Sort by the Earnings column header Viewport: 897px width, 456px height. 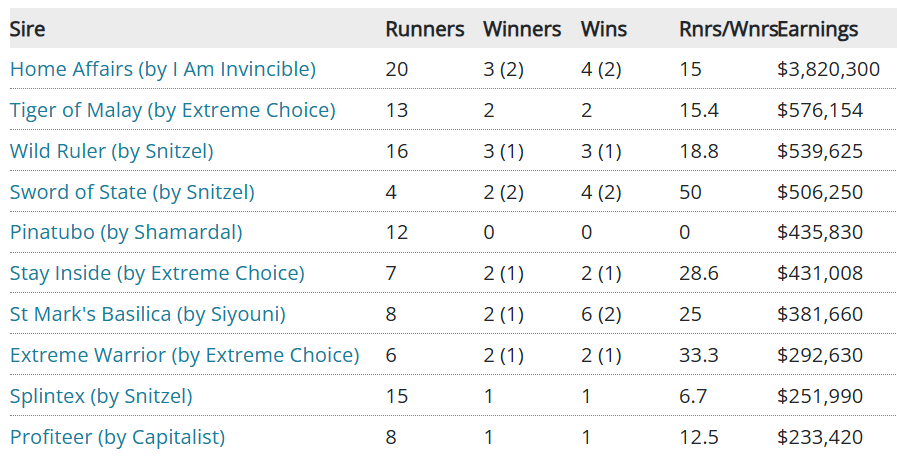(817, 29)
